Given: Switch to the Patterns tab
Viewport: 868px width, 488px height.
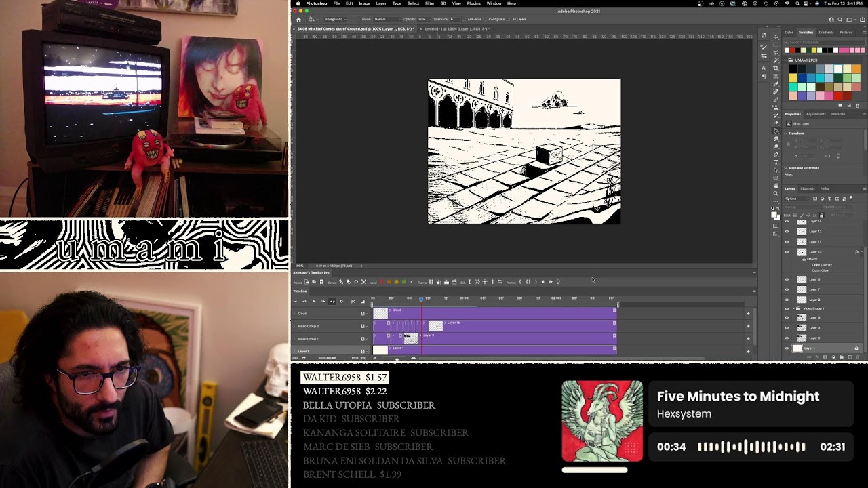Looking at the screenshot, I should point(846,33).
